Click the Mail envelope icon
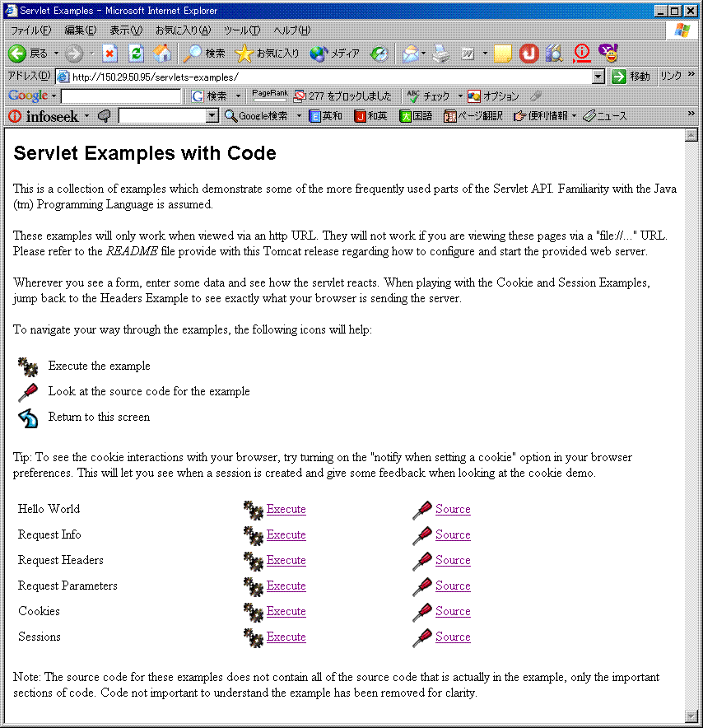This screenshot has height=728, width=703. tap(410, 54)
